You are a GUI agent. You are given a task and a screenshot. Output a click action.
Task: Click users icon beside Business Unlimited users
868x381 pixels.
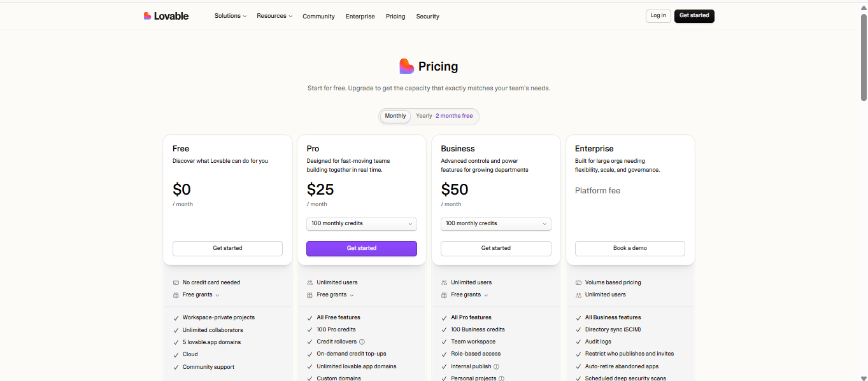click(x=444, y=282)
